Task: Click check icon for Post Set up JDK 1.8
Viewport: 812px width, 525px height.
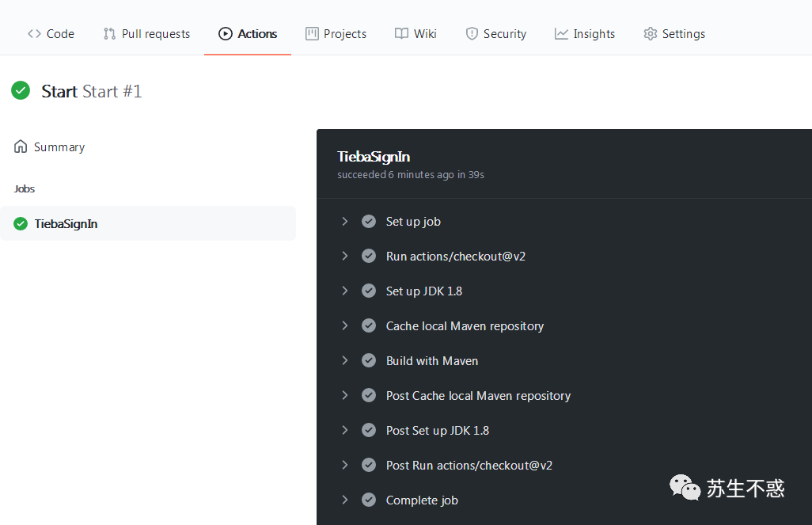Action: pos(369,430)
